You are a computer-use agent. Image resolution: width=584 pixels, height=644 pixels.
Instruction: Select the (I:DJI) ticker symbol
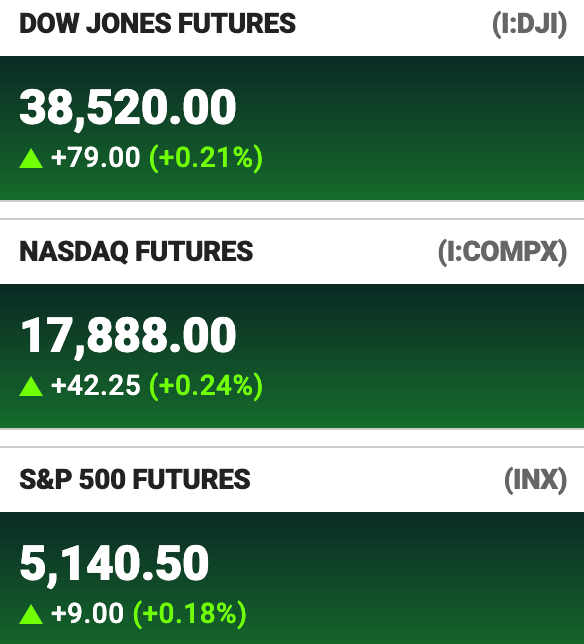530,24
